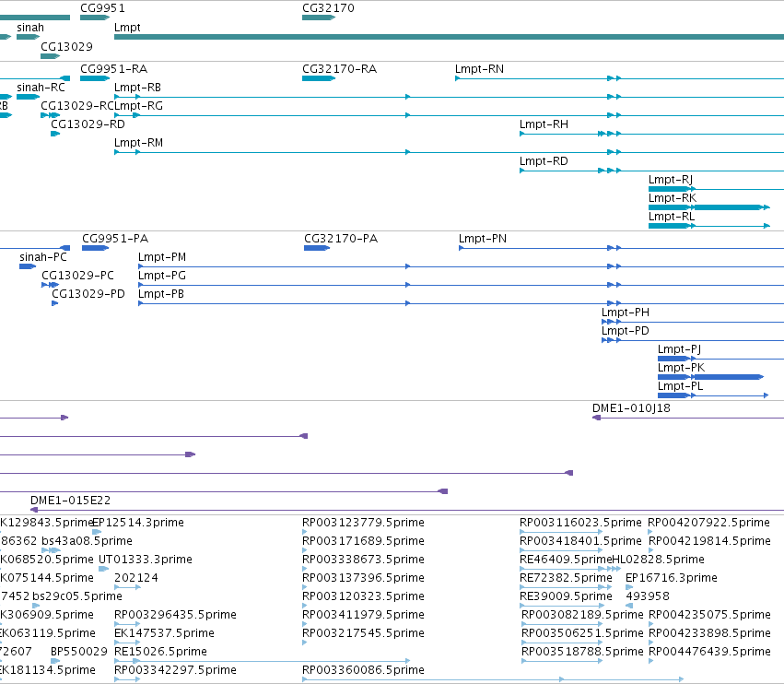The height and width of the screenshot is (684, 784).
Task: Click the RP003411979.5prime label
Action: [x=363, y=615]
